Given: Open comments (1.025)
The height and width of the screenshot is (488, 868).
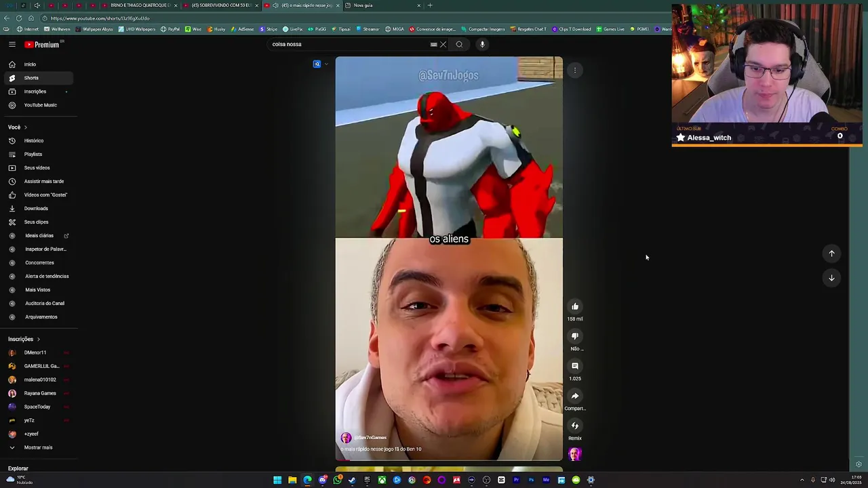Looking at the screenshot, I should pos(575,366).
